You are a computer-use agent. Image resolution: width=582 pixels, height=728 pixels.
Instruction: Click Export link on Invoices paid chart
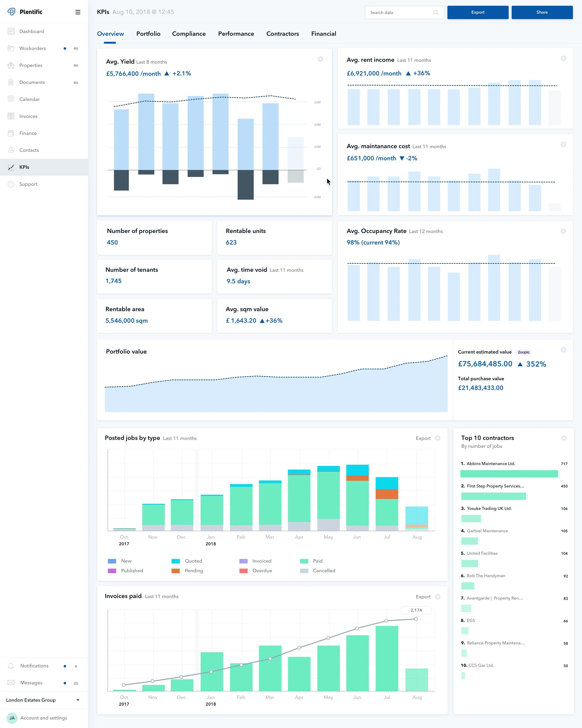click(423, 597)
